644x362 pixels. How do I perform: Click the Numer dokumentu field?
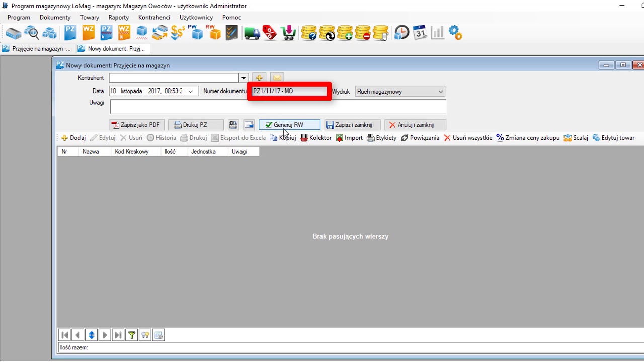pyautogui.click(x=289, y=91)
